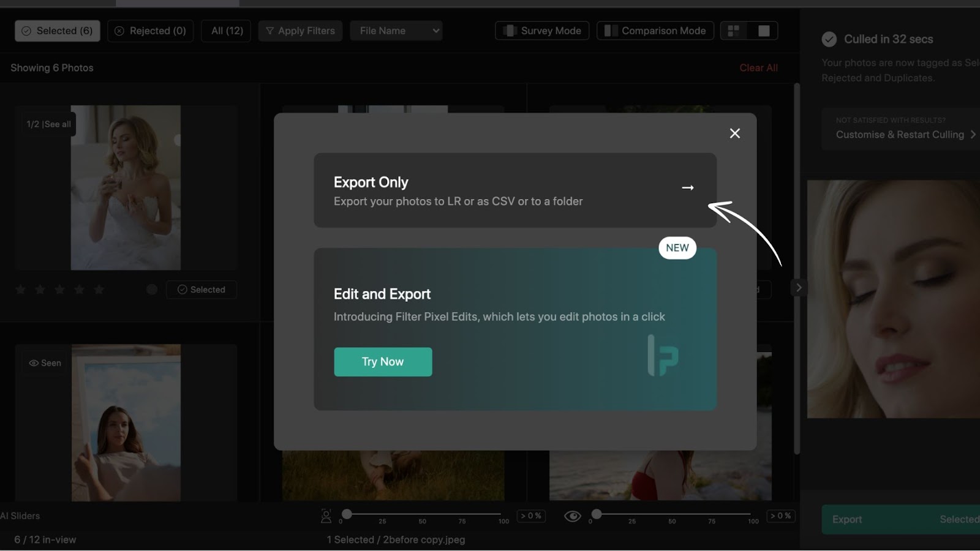Adjust the eyes-open slider handle
This screenshot has width=980, height=551.
point(597,514)
